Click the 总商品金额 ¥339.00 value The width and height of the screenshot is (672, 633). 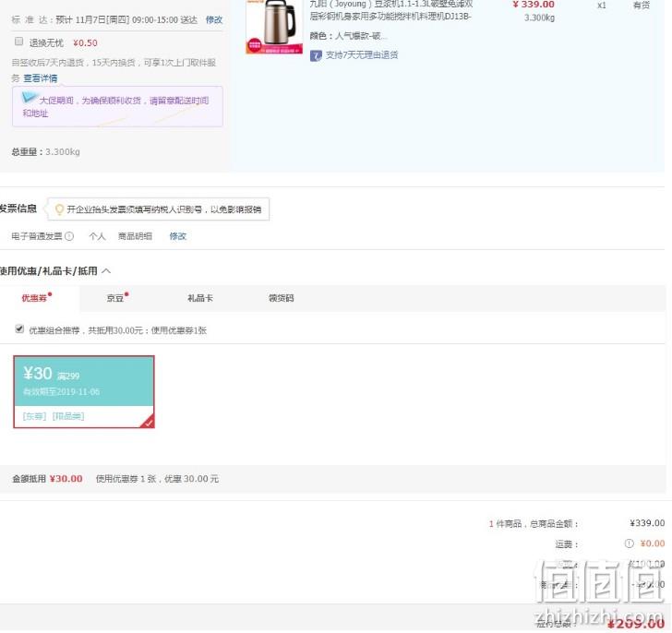(647, 523)
